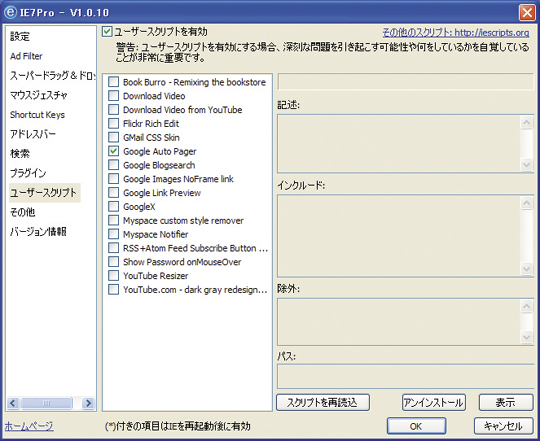540x441 pixels.
Task: Enable Book Burro script checkbox
Action: tap(113, 82)
